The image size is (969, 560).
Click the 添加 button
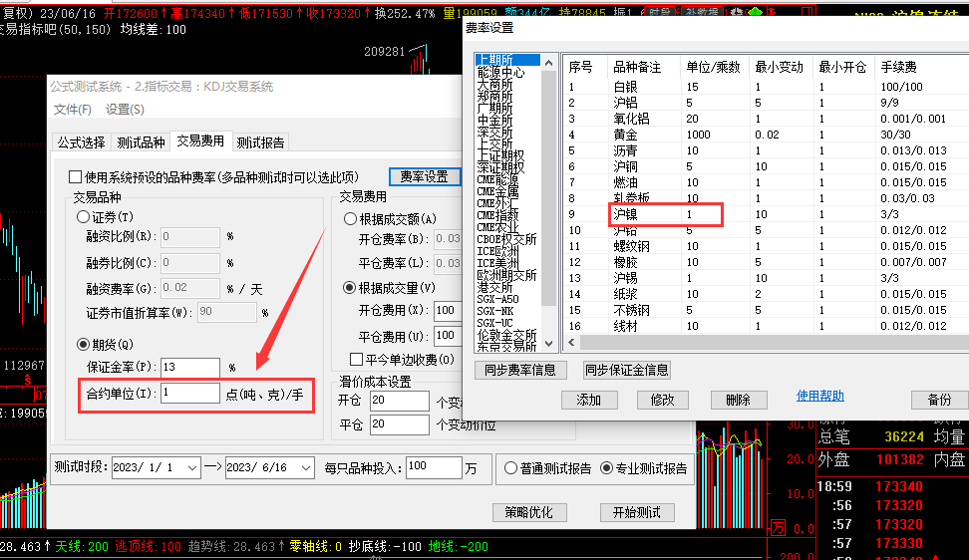589,401
